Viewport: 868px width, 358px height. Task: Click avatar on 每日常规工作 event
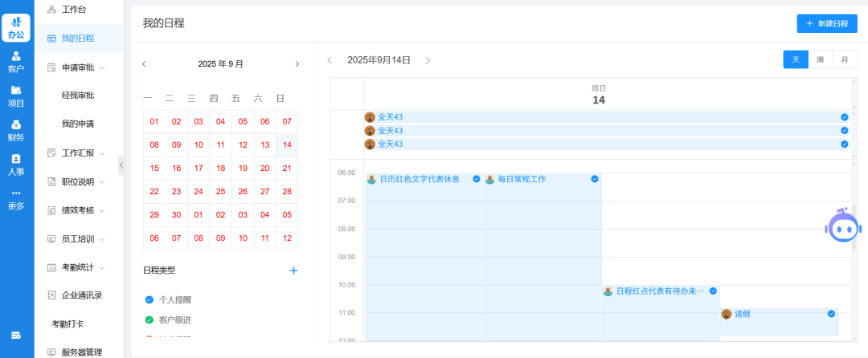click(490, 179)
